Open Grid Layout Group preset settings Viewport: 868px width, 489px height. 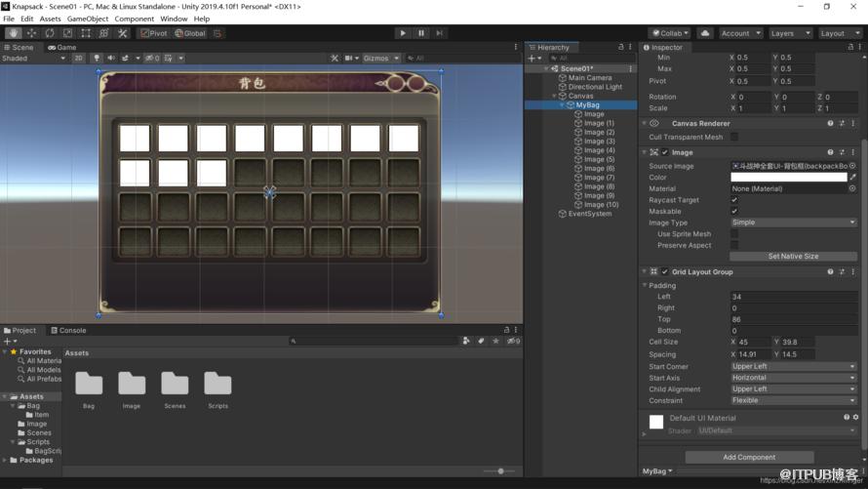[x=842, y=272]
